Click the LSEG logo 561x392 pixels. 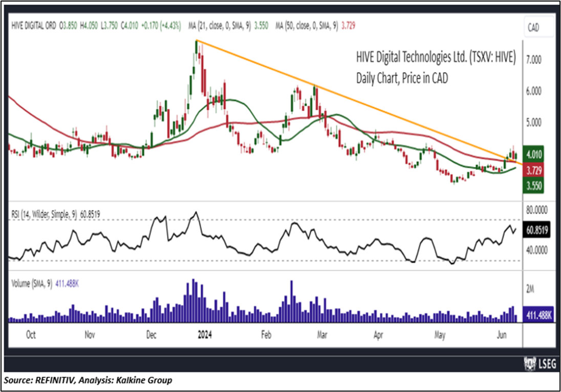coord(540,364)
